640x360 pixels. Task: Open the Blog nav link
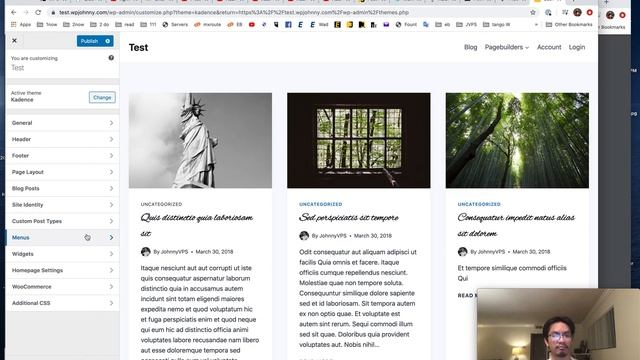coord(470,47)
